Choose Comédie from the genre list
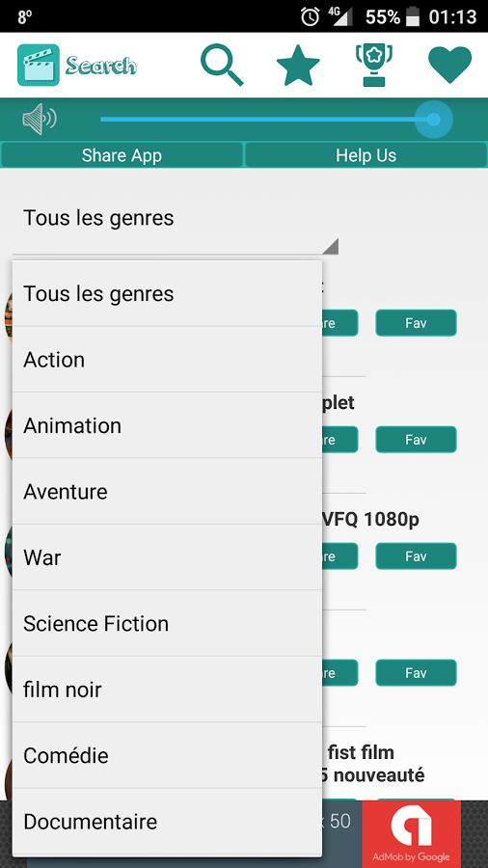Viewport: 488px width, 868px height. [x=167, y=755]
